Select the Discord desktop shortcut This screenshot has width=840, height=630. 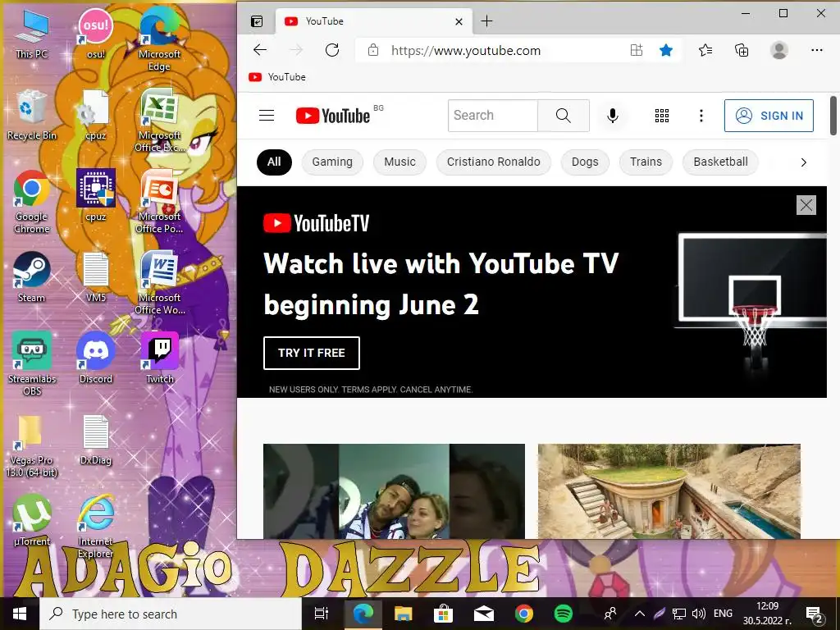[x=96, y=358]
